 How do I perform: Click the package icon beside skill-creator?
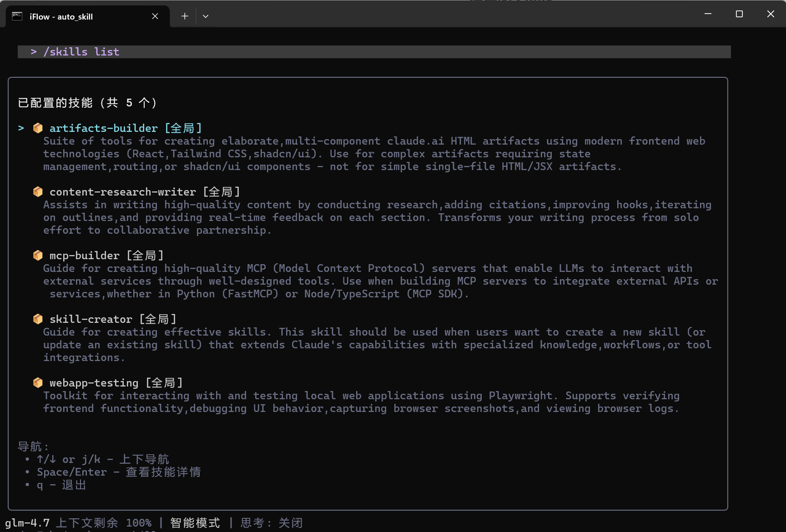tap(38, 319)
